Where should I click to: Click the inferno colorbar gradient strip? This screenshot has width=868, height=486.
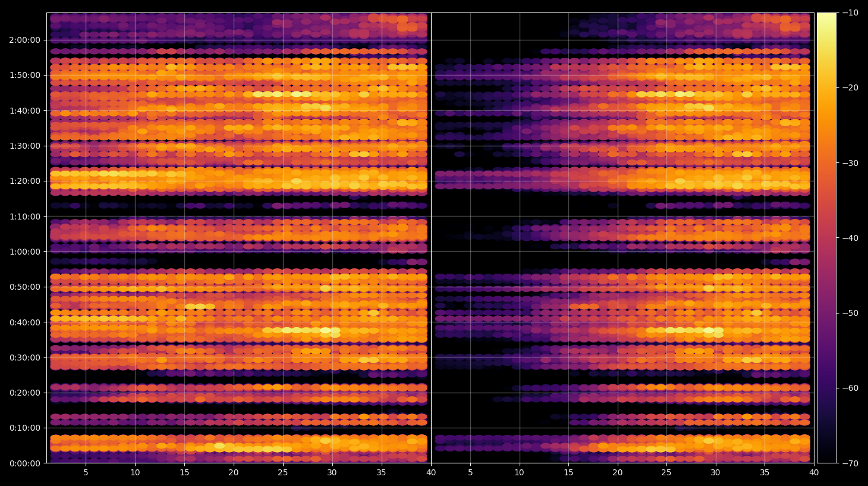pyautogui.click(x=826, y=238)
